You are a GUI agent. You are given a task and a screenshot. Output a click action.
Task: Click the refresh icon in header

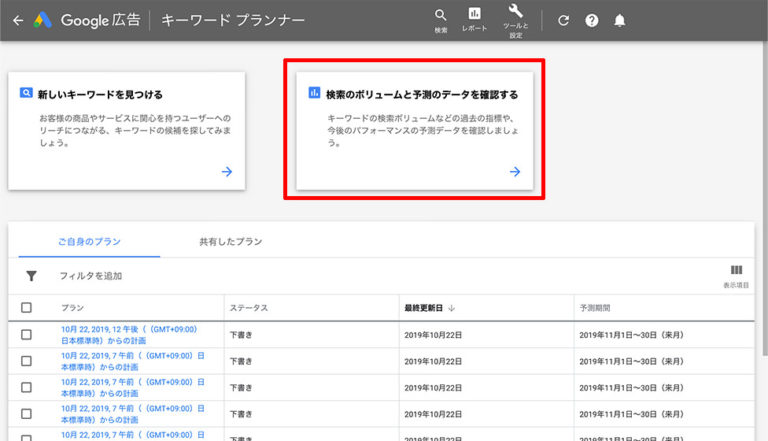[x=563, y=21]
